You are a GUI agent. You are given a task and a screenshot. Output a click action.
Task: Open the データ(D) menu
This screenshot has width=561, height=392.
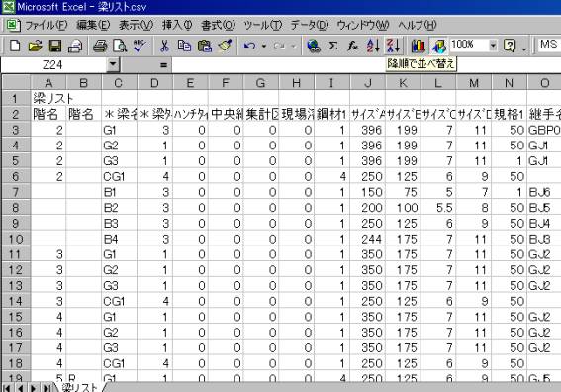(310, 25)
